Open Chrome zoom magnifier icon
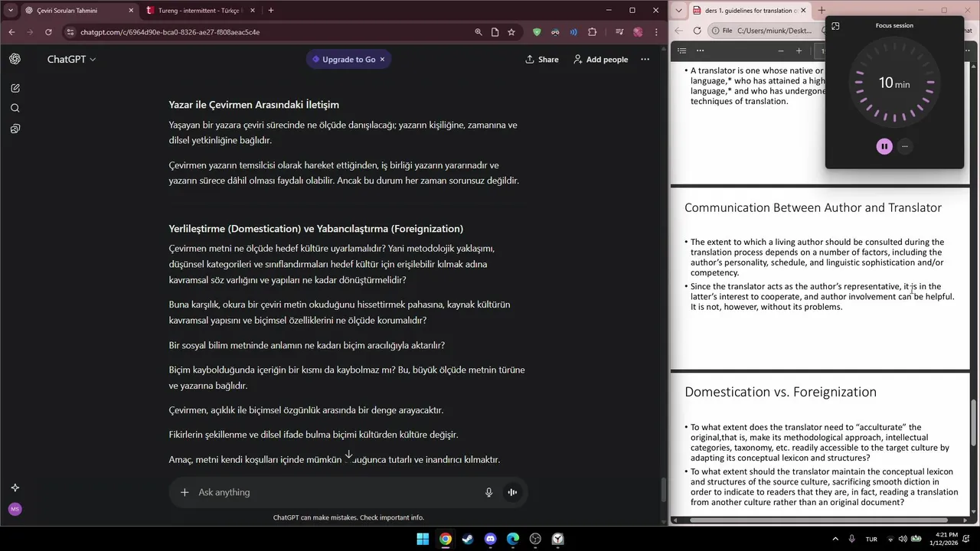980x551 pixels. coord(479,32)
